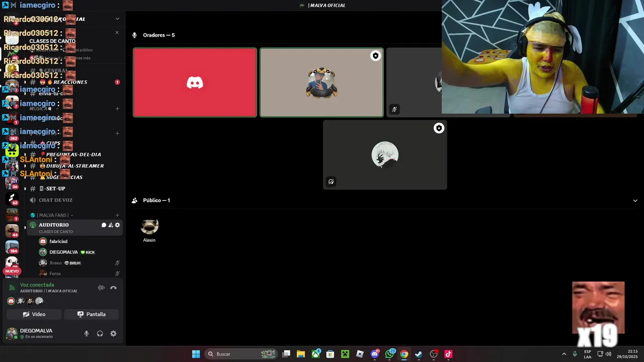Select the red Discord-logo speaker tile
Image resolution: width=644 pixels, height=362 pixels.
195,82
